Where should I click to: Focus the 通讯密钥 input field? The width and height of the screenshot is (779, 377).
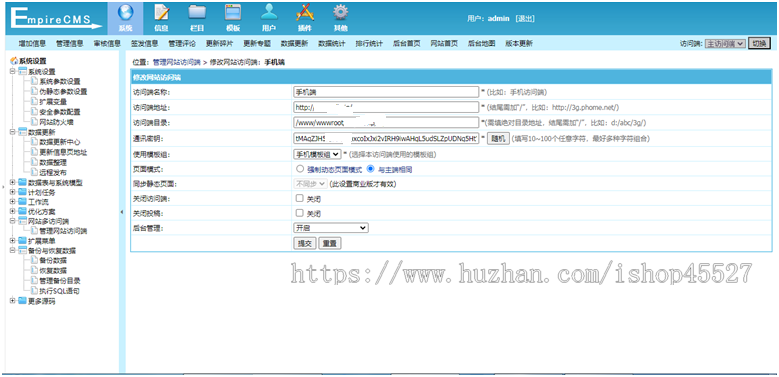pyautogui.click(x=386, y=138)
